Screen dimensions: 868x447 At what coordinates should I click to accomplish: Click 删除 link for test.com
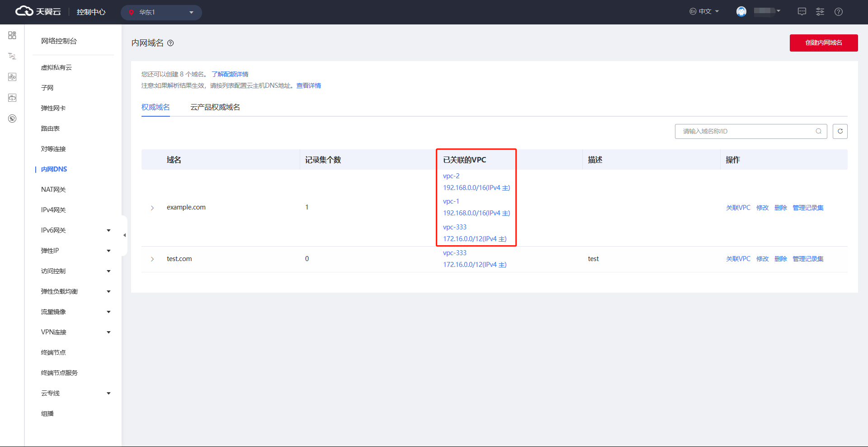780,259
